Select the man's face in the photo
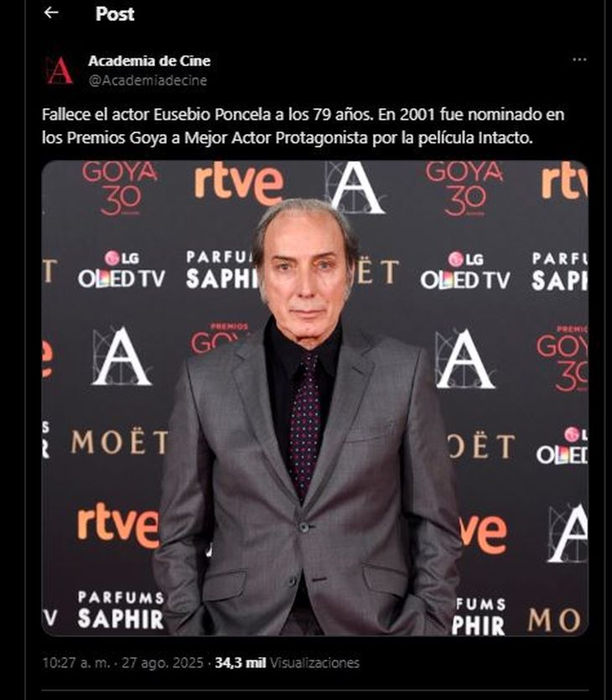 [x=306, y=277]
